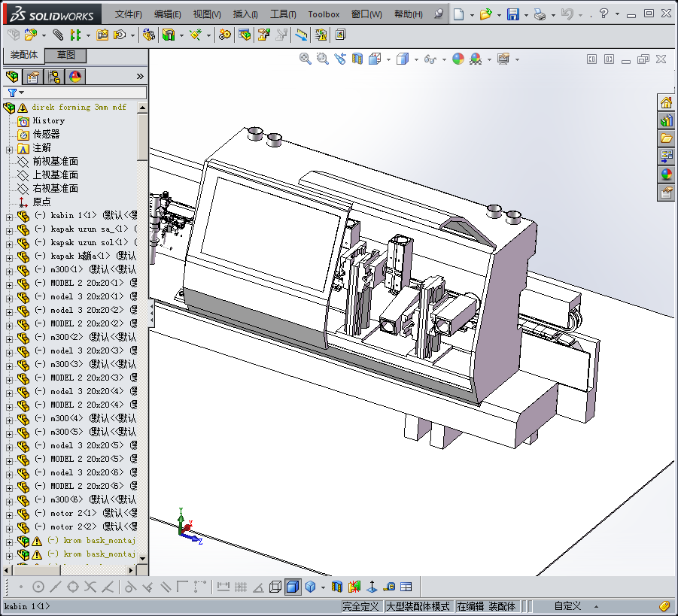Toggle the tree filter funnel icon
The width and height of the screenshot is (678, 616).
coord(12,93)
